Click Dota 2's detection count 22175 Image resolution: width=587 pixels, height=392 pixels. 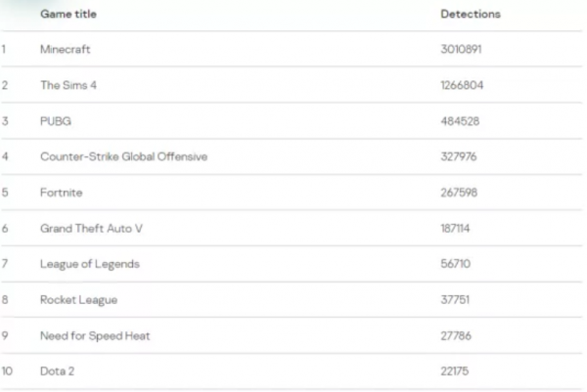coord(456,372)
